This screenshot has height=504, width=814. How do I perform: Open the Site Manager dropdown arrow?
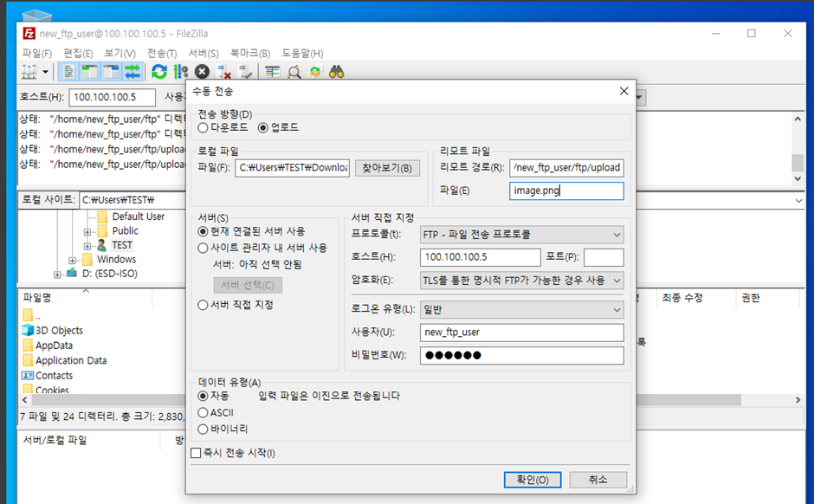[45, 72]
